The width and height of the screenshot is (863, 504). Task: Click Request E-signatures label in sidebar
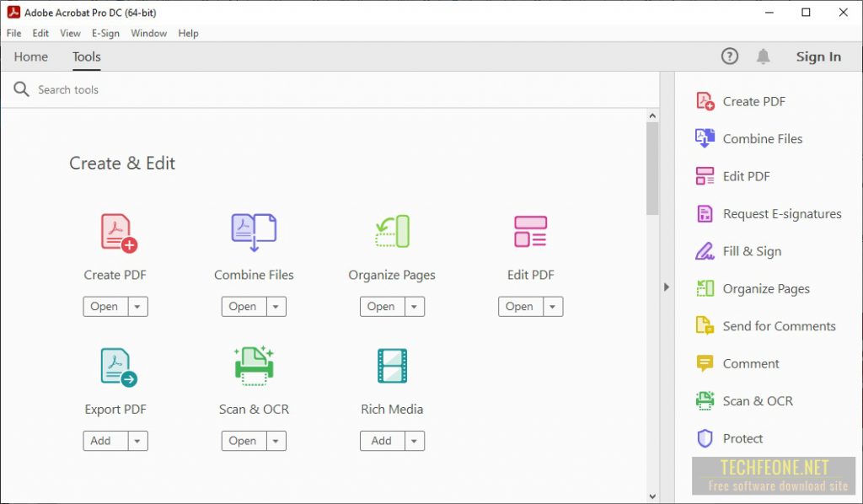point(782,214)
